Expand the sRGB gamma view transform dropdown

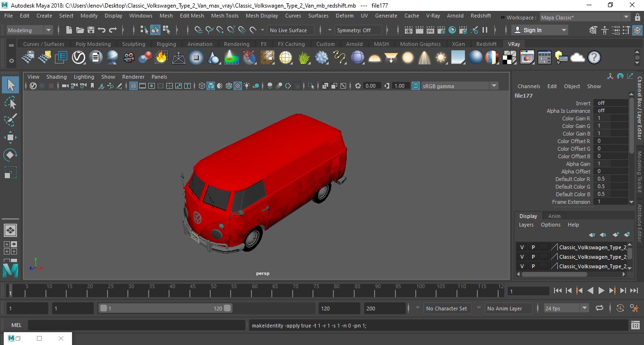(x=460, y=86)
